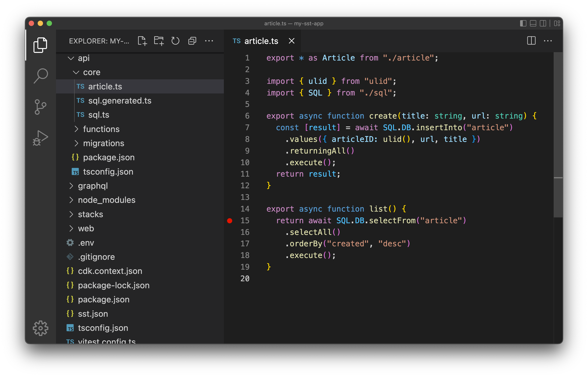Switch to the article.ts editor tab
The width and height of the screenshot is (588, 377).
261,41
